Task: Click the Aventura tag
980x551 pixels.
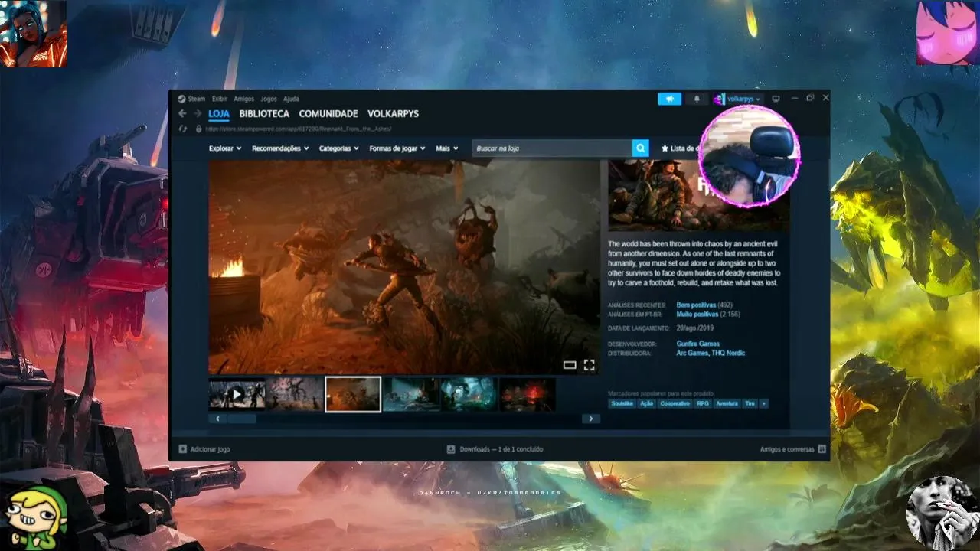Action: [727, 403]
